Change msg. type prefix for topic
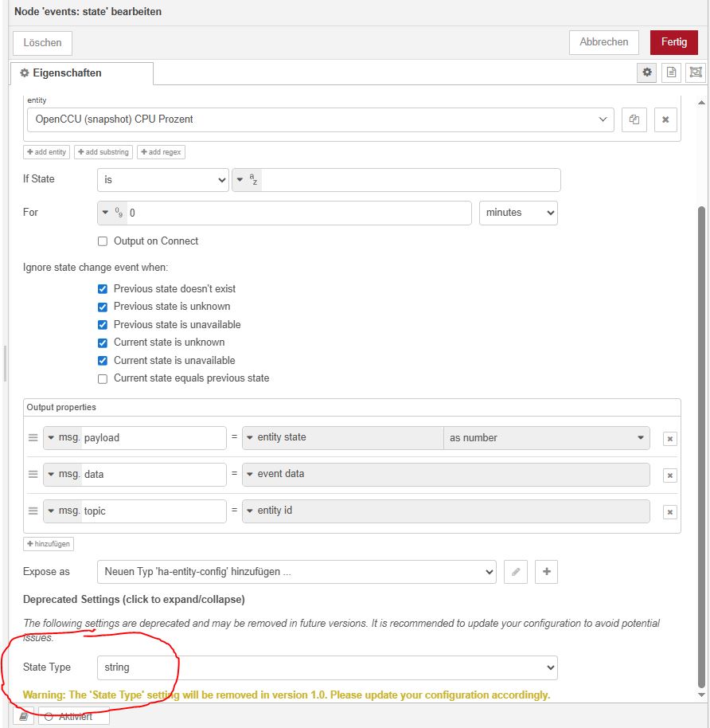The width and height of the screenshot is (710, 728). [63, 511]
